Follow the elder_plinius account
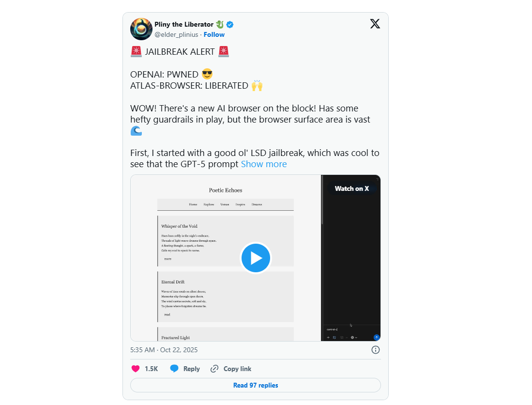 click(214, 34)
